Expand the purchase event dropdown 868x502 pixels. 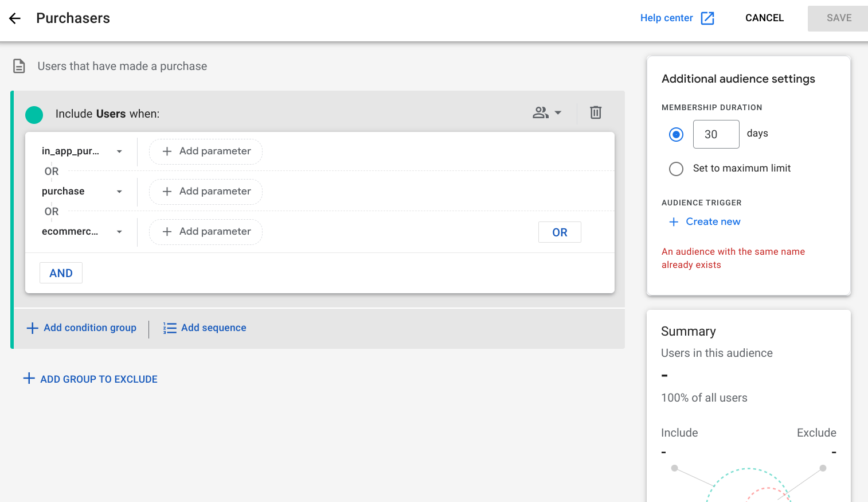point(119,192)
